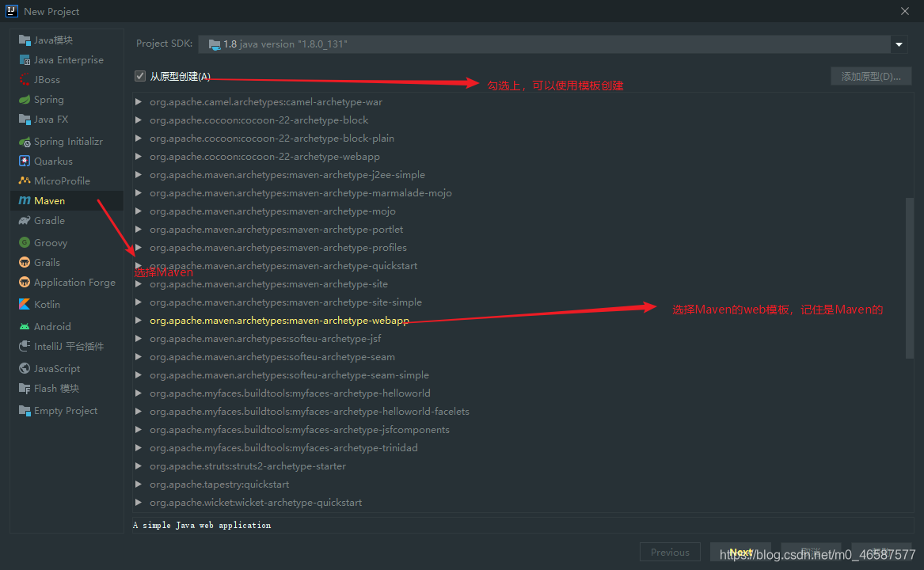Select softeu-archetype-seam row text
This screenshot has width=924, height=570.
(272, 357)
